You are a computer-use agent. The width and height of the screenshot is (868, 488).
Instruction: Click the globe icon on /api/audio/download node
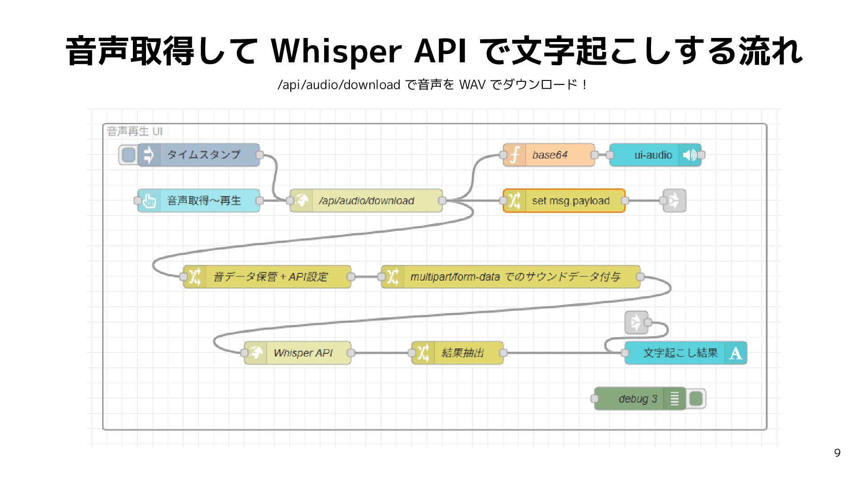pos(301,201)
